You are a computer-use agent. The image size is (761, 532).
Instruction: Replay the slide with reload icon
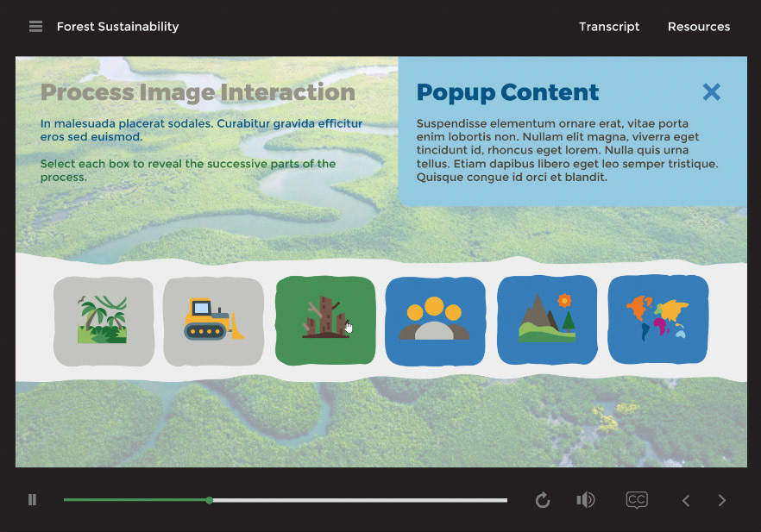click(x=543, y=500)
